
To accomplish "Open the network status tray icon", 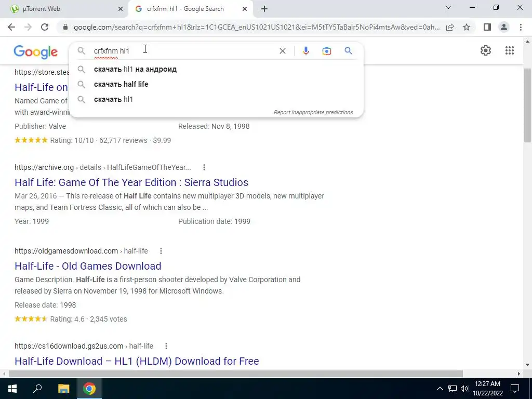I will coord(453,389).
